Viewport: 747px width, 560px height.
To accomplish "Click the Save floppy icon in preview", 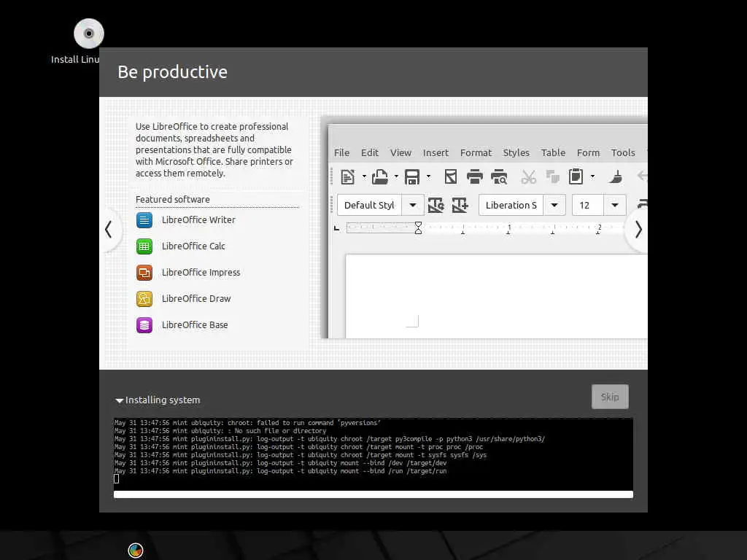I will point(412,176).
